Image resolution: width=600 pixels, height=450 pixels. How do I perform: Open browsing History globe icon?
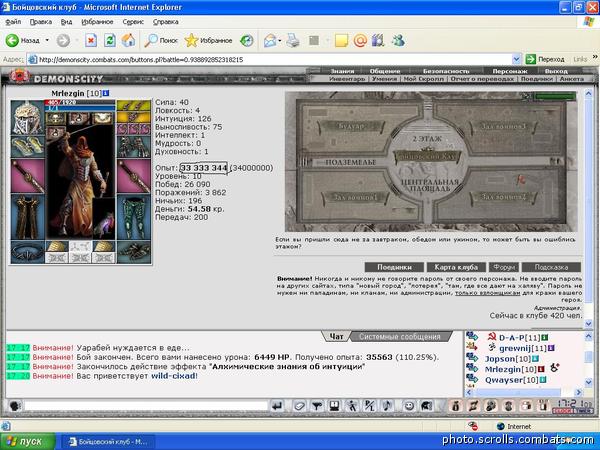(x=246, y=41)
